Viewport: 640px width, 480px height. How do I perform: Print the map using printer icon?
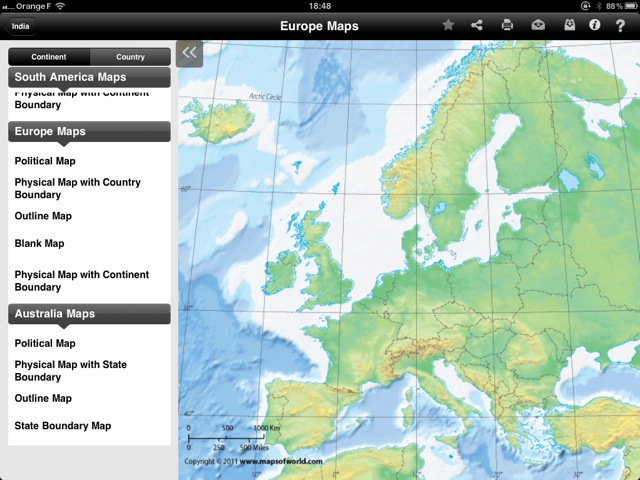click(507, 25)
